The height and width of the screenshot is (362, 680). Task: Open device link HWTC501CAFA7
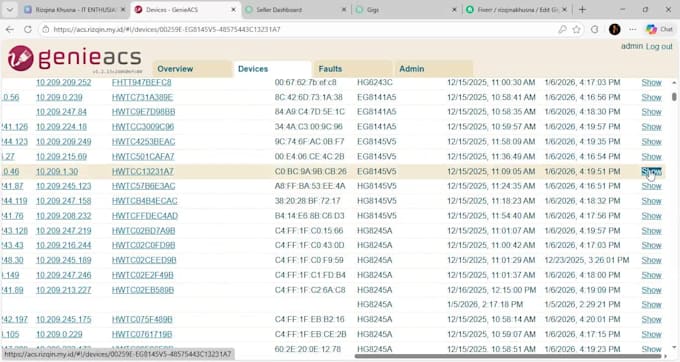click(143, 157)
